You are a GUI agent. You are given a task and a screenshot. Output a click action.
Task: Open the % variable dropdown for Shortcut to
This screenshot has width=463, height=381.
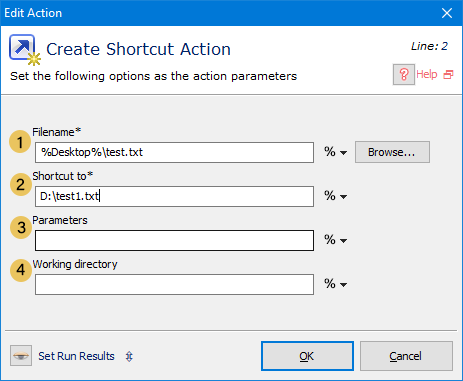click(x=335, y=196)
